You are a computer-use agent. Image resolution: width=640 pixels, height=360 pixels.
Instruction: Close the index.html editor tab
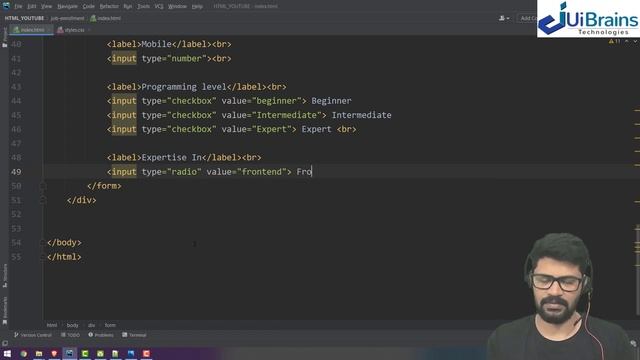click(49, 30)
